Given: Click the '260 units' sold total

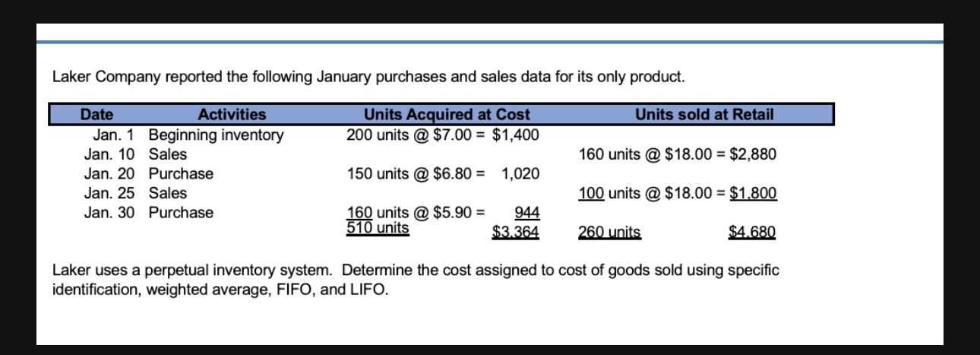Looking at the screenshot, I should pyautogui.click(x=609, y=233).
